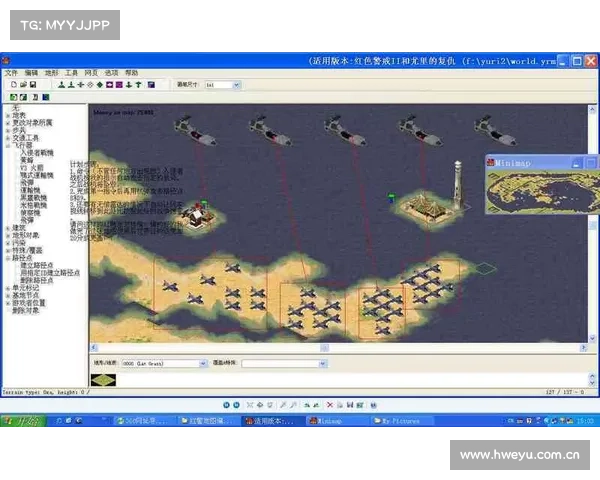Click the picture viewer previous image button
Screen dimensions: 600x480
point(226,405)
